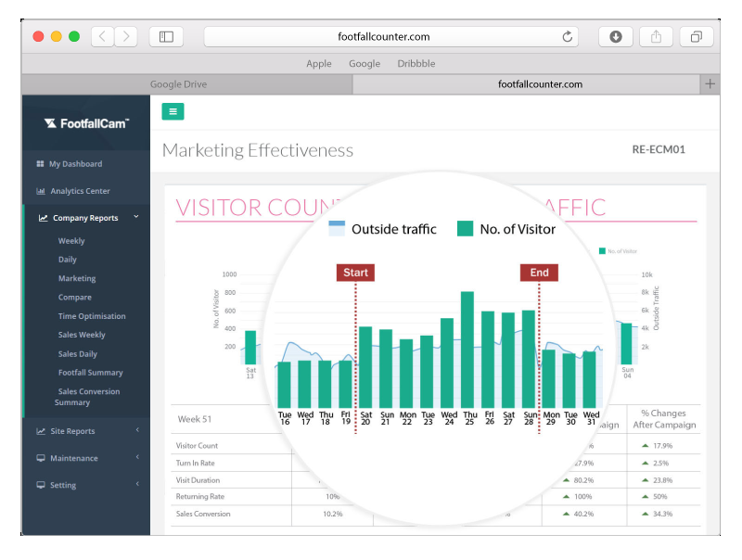
Task: Select the Marketing report item
Action: point(77,278)
